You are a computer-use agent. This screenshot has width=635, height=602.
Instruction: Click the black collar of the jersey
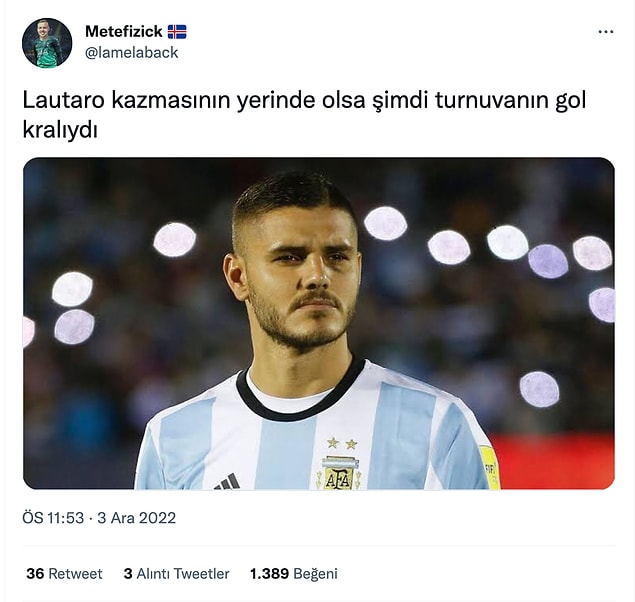pos(300,399)
